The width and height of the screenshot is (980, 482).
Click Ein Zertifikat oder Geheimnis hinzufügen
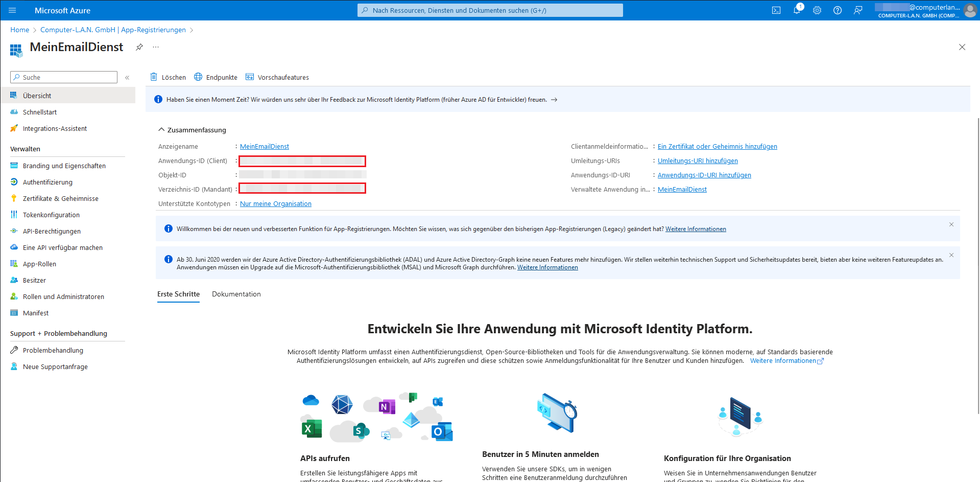point(718,147)
